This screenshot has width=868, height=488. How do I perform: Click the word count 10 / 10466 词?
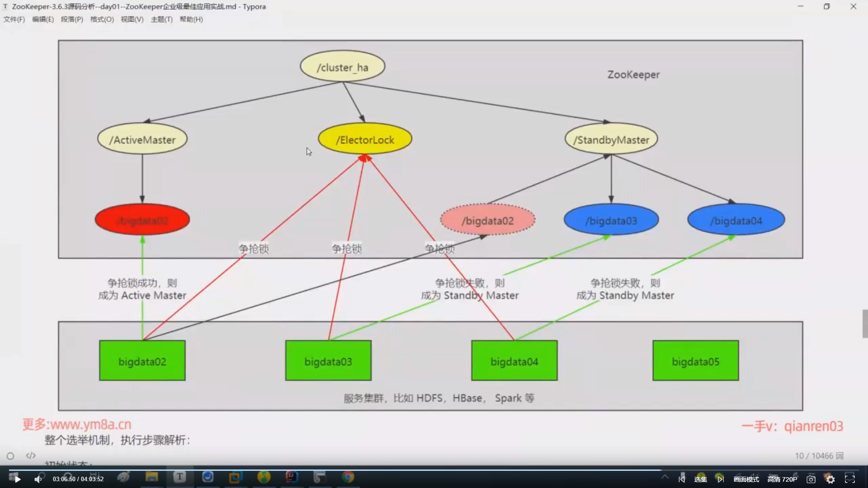click(819, 456)
